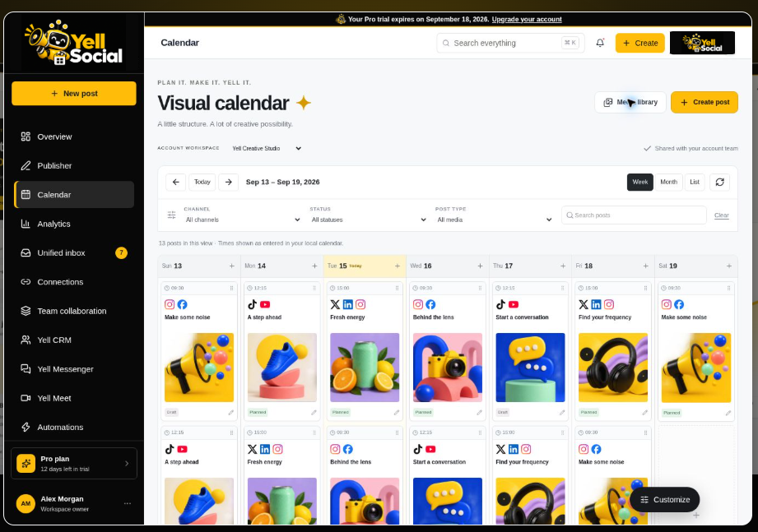Switch to Month view
The height and width of the screenshot is (532, 758).
click(x=668, y=182)
